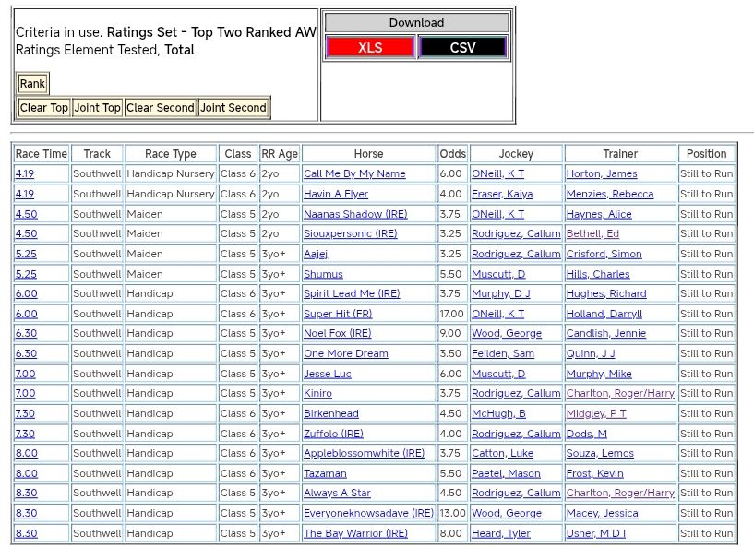Open trainer Usher, M D I
754x560 pixels.
coord(596,533)
